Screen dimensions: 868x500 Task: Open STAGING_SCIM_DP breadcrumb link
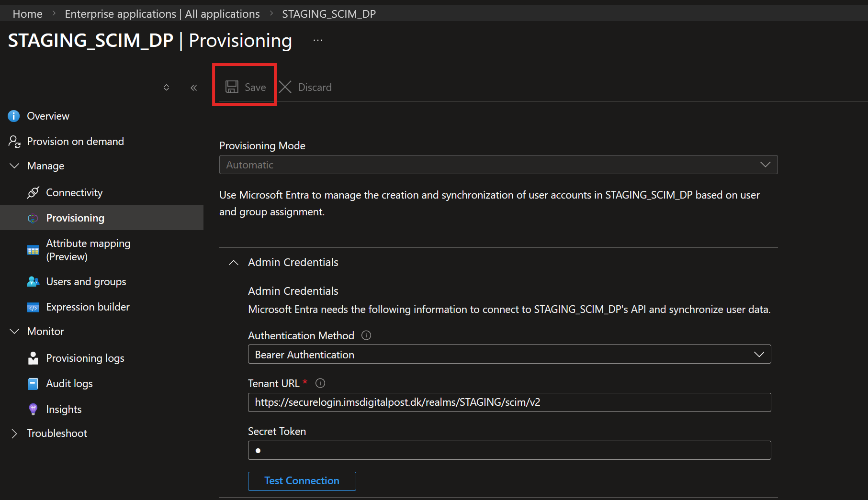pyautogui.click(x=329, y=14)
